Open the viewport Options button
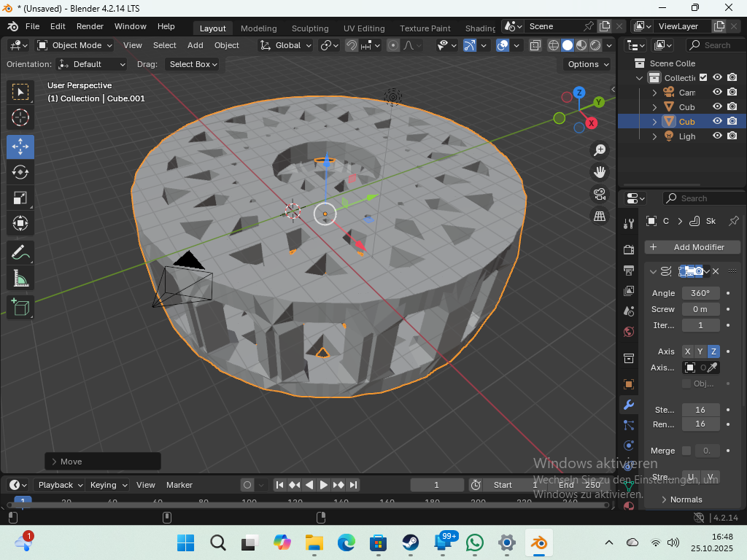The width and height of the screenshot is (747, 560). [x=587, y=64]
